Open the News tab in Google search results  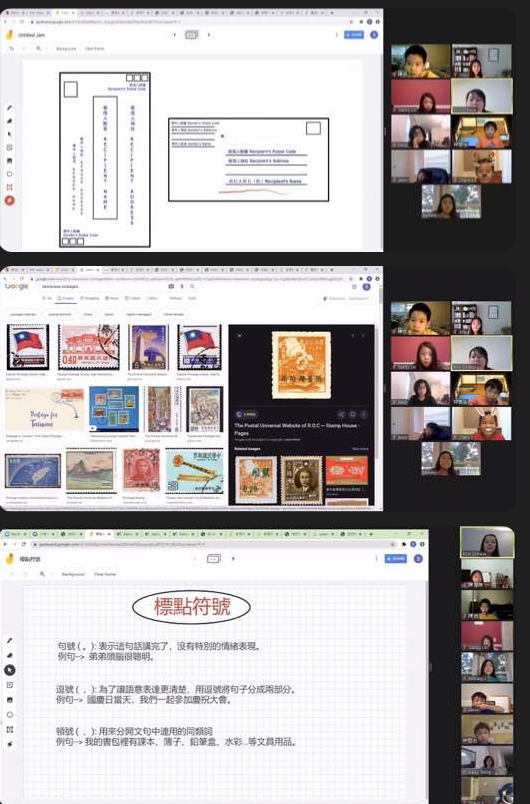[x=113, y=298]
